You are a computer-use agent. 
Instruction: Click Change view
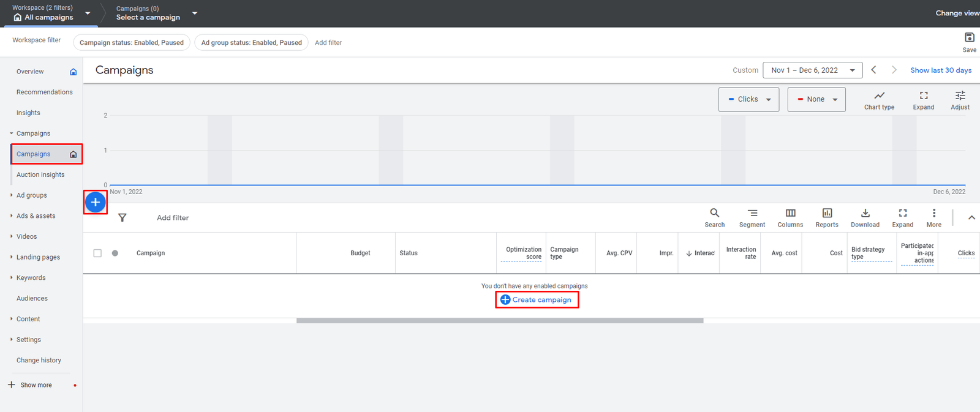coord(957,13)
